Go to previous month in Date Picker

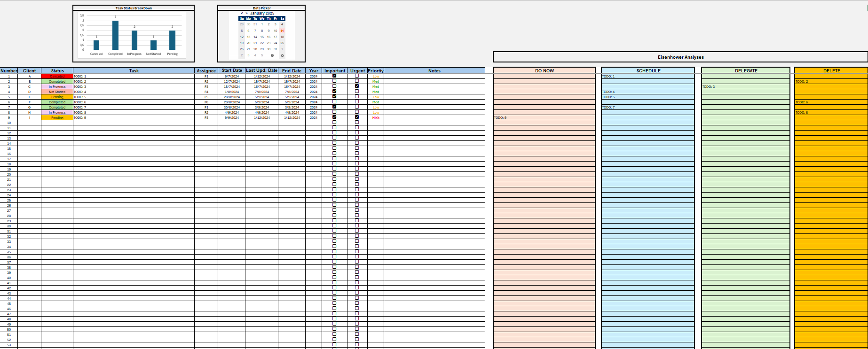click(x=242, y=13)
